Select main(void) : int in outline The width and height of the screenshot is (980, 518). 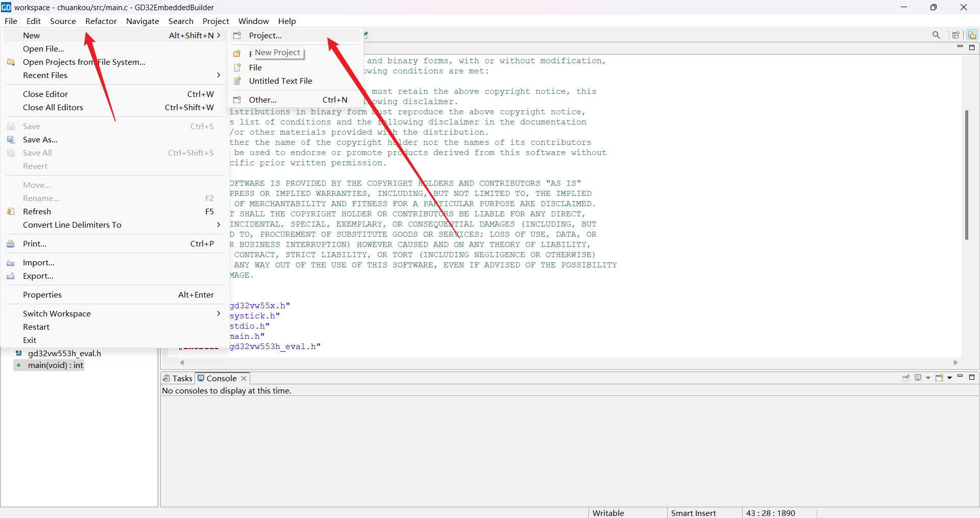(x=55, y=365)
